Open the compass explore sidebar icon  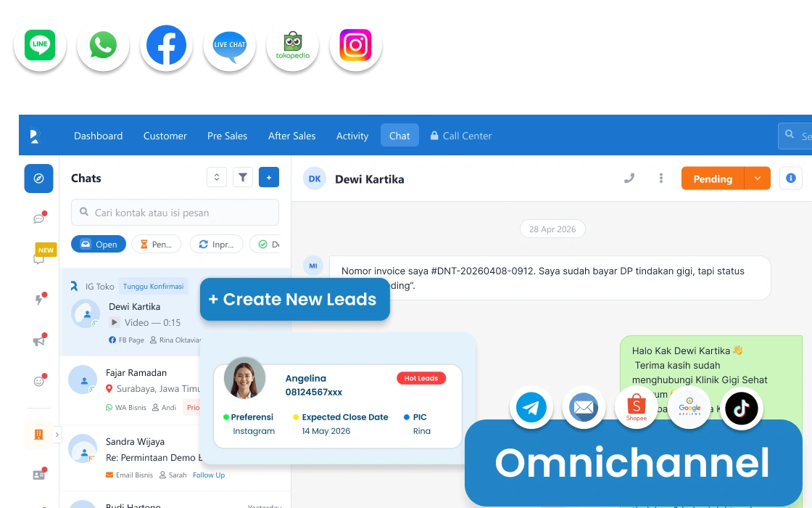[x=39, y=179]
